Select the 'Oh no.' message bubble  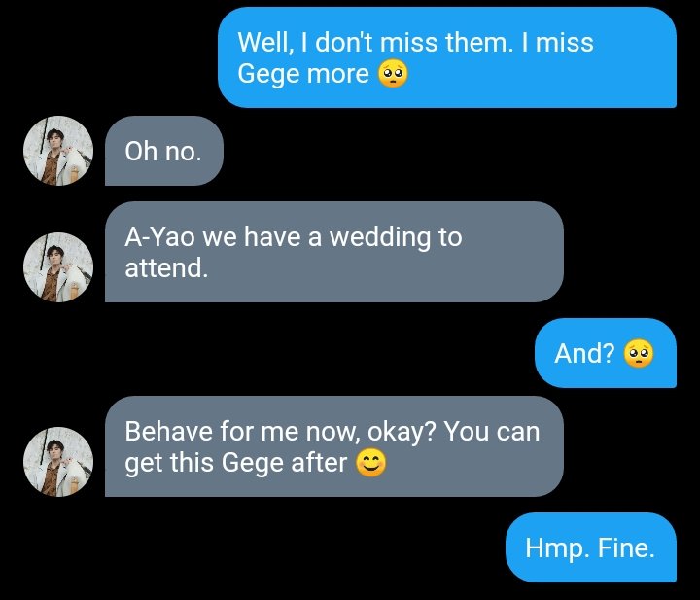click(x=164, y=151)
